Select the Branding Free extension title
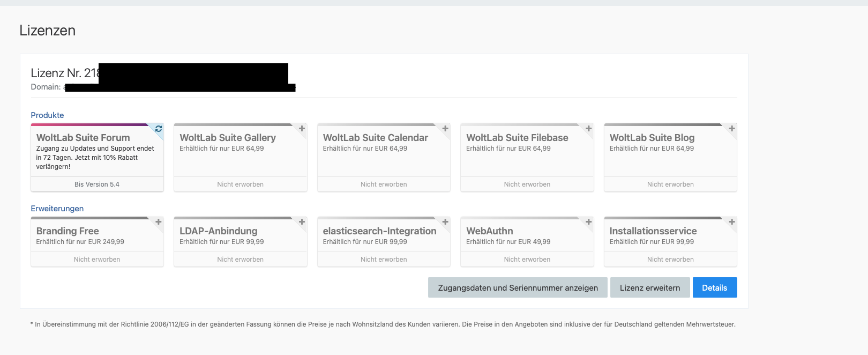 [x=68, y=231]
